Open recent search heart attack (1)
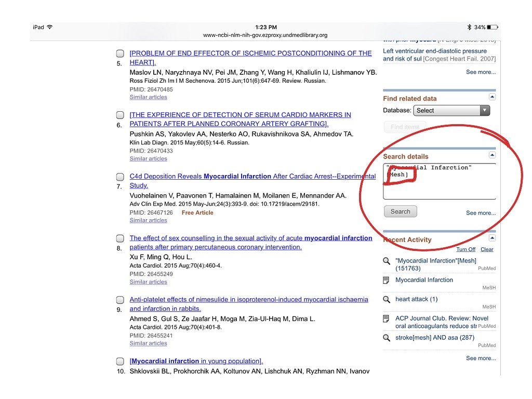 click(416, 299)
